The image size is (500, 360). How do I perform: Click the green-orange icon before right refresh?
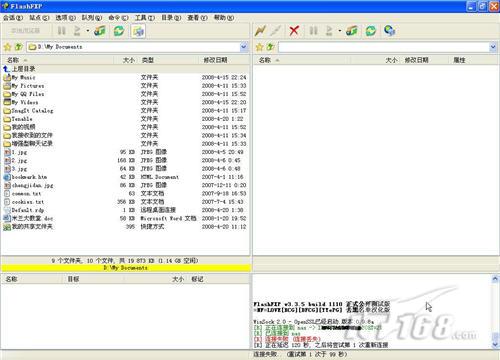[352, 31]
